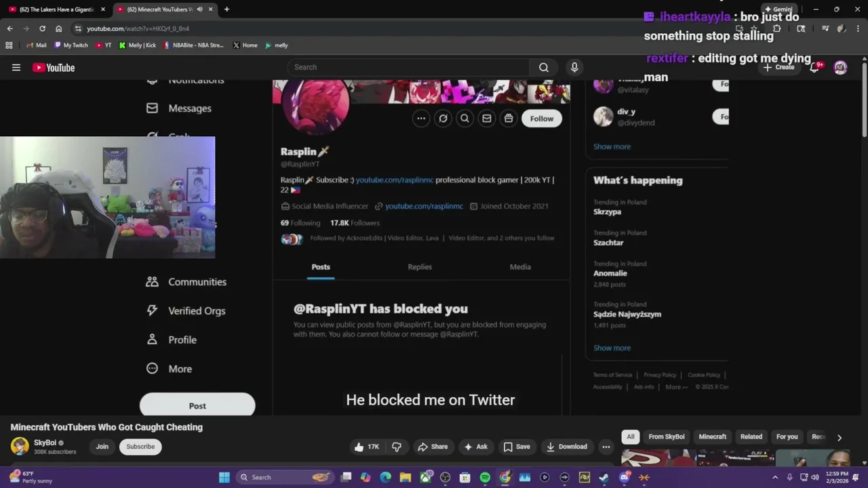The image size is (868, 488).
Task: Open the NBABite bookmark
Action: [x=193, y=45]
